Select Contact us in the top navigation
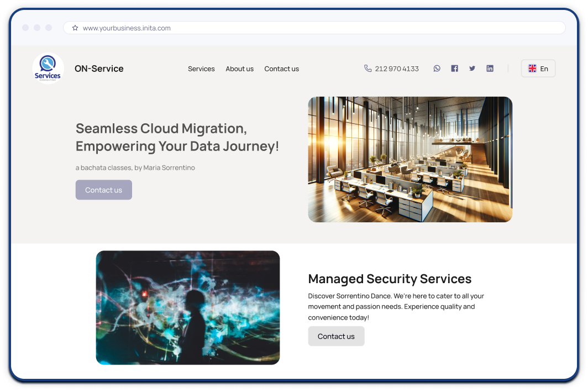Viewport: 588px width, 391px height. pyautogui.click(x=281, y=69)
